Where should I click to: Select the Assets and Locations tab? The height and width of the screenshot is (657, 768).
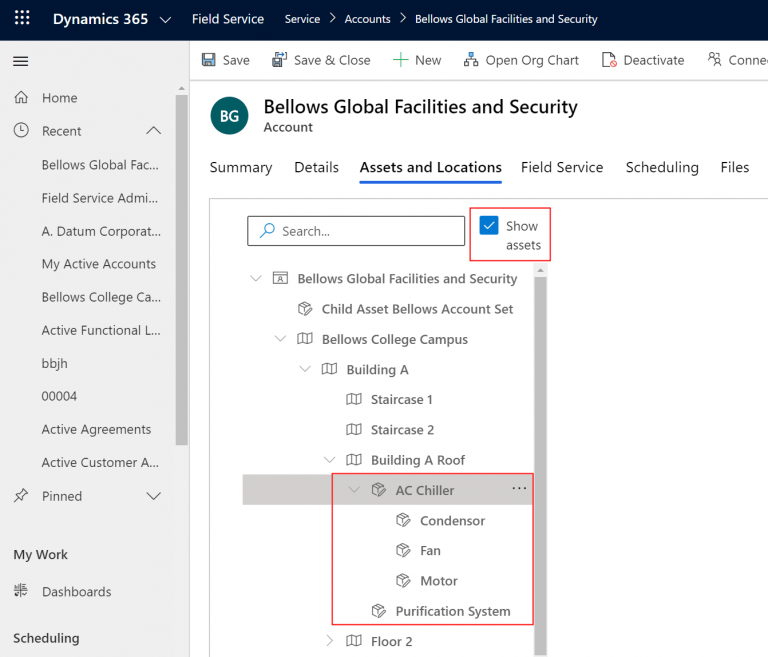point(431,168)
